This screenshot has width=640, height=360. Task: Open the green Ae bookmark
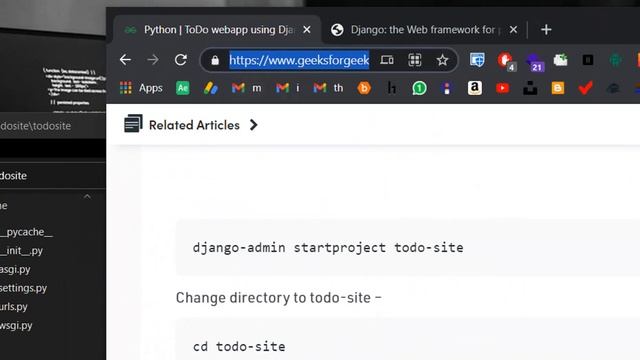[x=183, y=88]
